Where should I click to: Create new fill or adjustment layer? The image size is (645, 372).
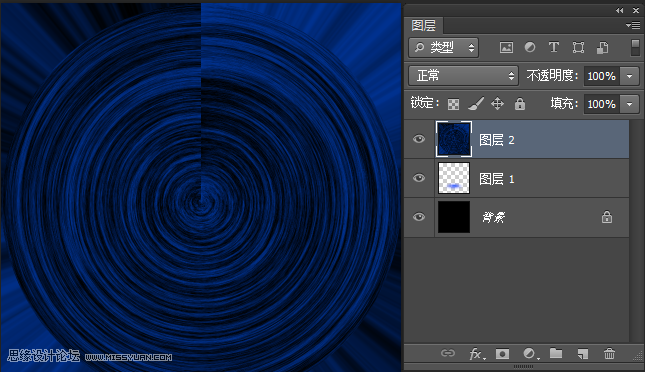tap(530, 353)
